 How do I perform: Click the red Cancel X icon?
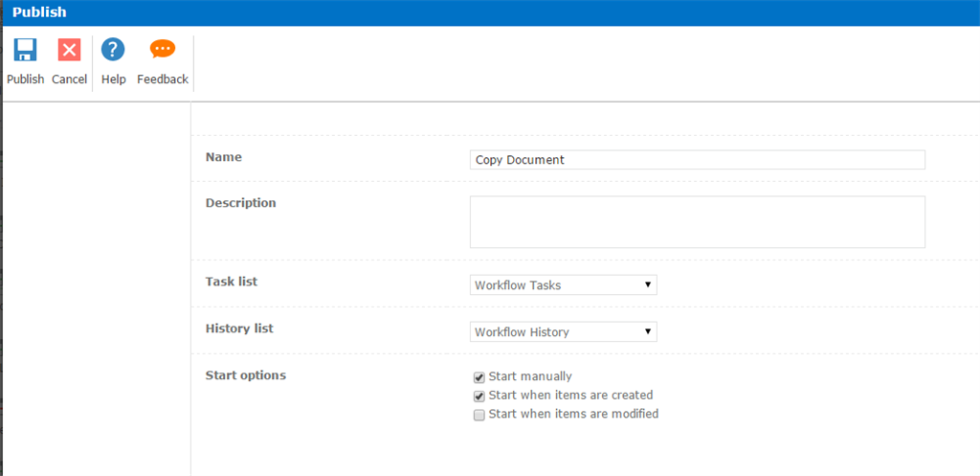(69, 50)
